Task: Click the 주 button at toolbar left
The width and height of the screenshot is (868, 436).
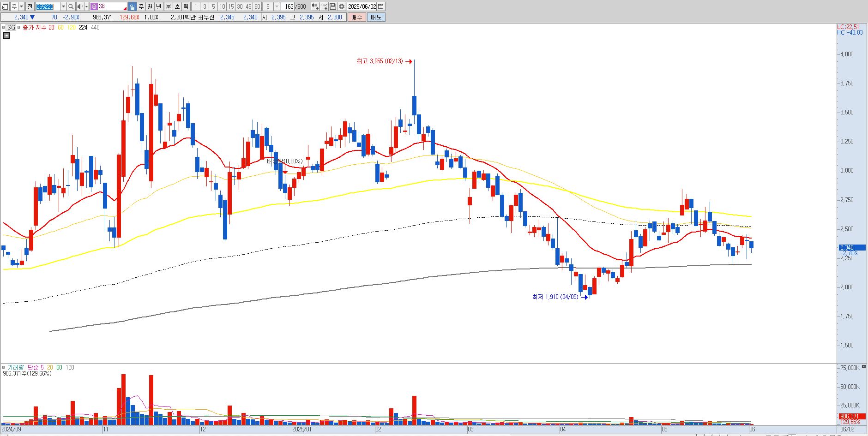Action: click(14, 6)
